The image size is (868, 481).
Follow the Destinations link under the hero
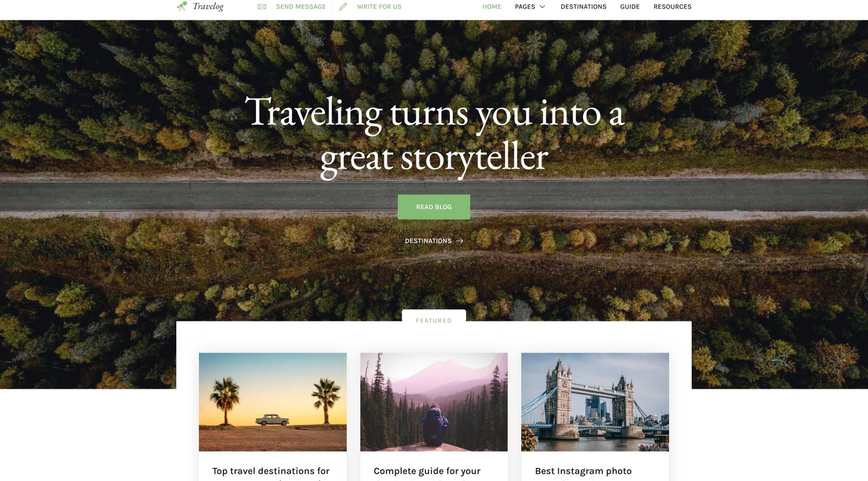428,241
